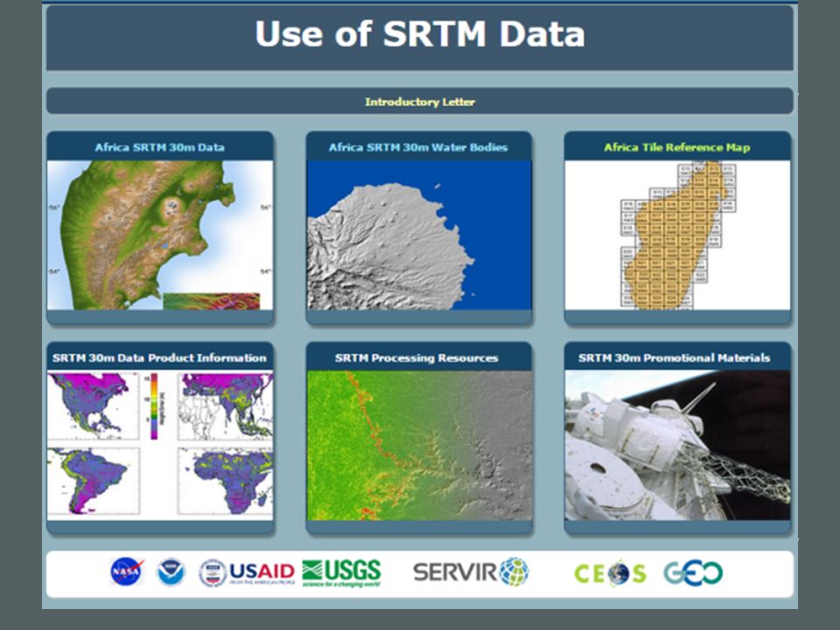Click the SERVIR logo

(471, 571)
